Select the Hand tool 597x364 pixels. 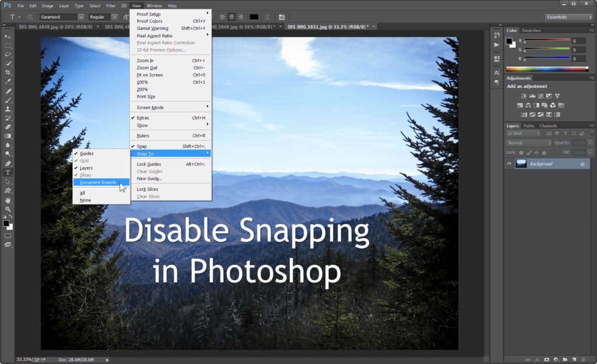pos(8,200)
